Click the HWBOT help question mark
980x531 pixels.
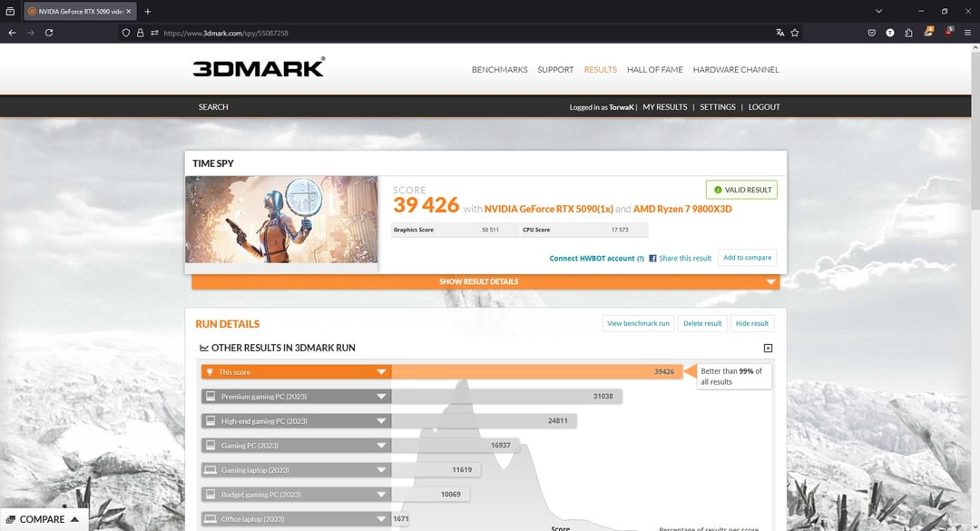point(641,259)
